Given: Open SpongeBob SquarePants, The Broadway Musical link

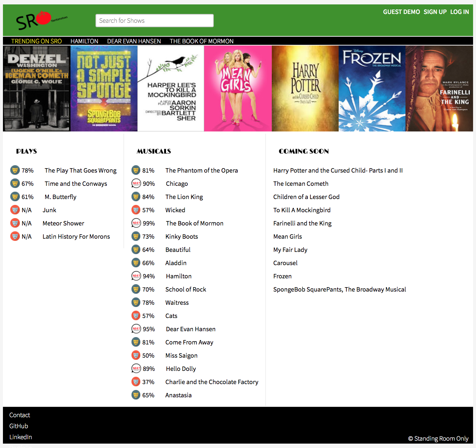Looking at the screenshot, I should click(x=339, y=289).
